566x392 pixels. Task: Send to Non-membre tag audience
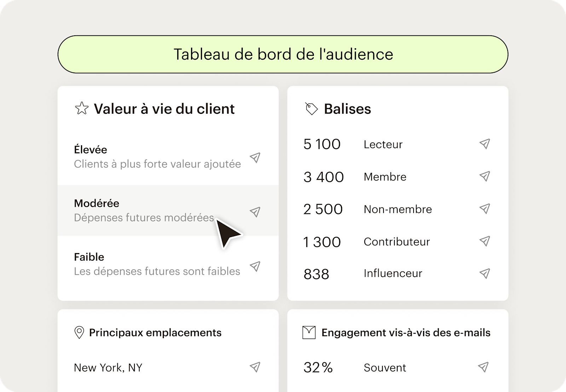coord(485,209)
